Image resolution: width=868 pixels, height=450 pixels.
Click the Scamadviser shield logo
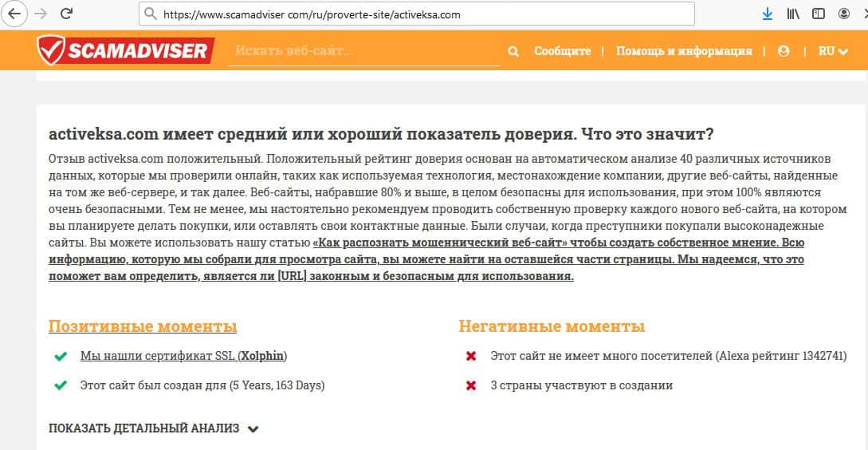[51, 50]
